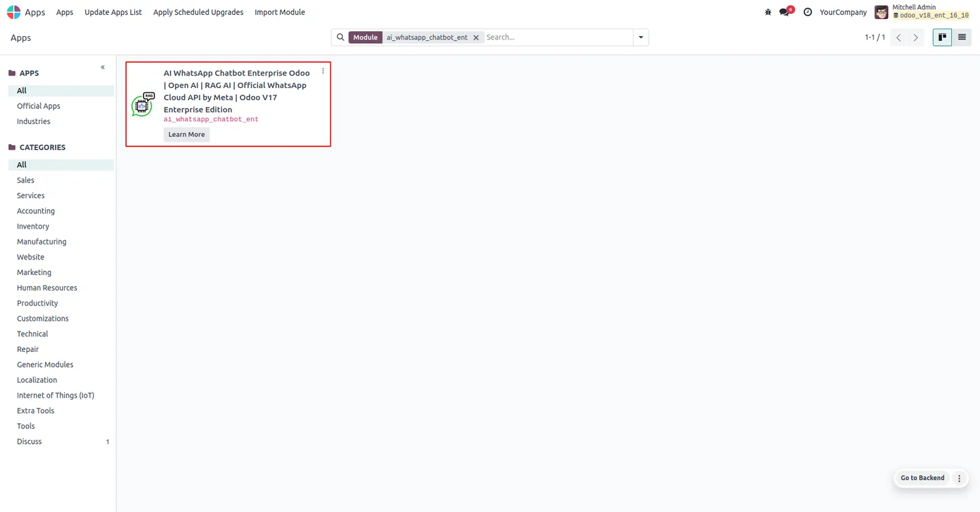Switch to kanban view

point(942,37)
